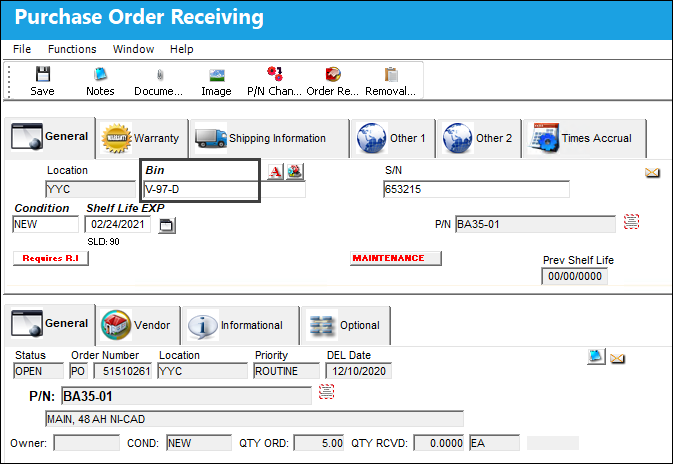Open the Times Accrual tab
Screen dimensions: 673x464
(584, 138)
